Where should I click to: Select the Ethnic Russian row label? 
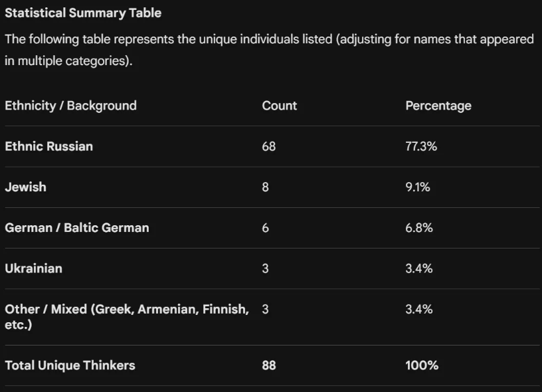pyautogui.click(x=48, y=146)
